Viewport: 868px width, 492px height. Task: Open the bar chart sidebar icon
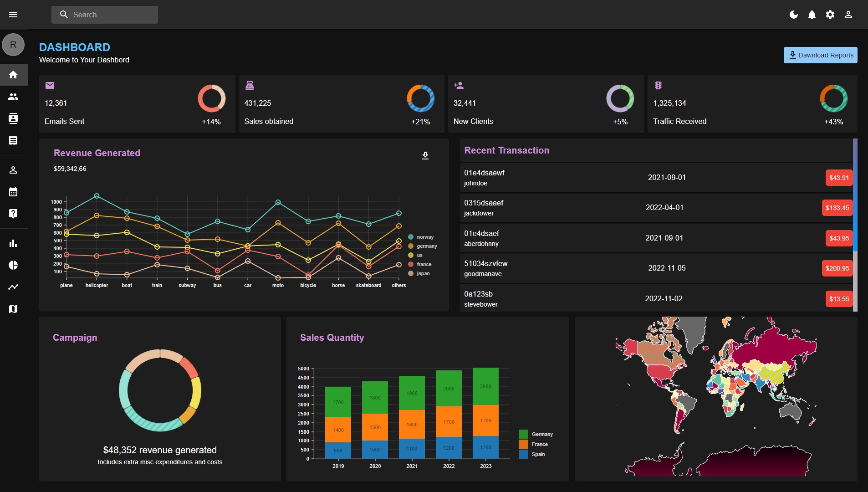coord(13,243)
